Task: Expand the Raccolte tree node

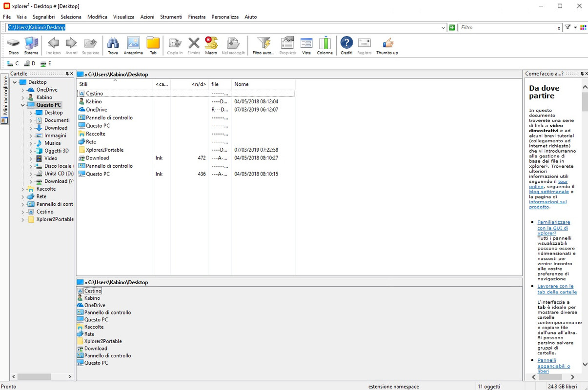Action: pos(22,189)
